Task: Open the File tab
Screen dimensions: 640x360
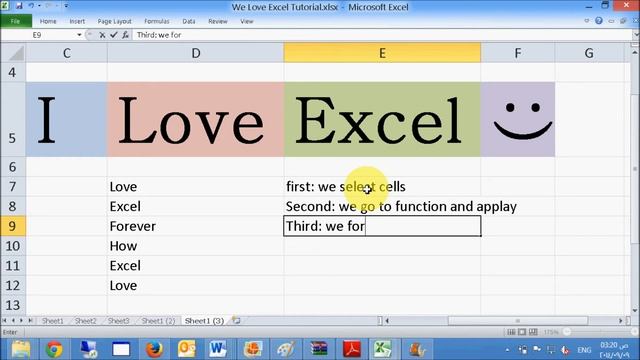Action: [x=16, y=21]
